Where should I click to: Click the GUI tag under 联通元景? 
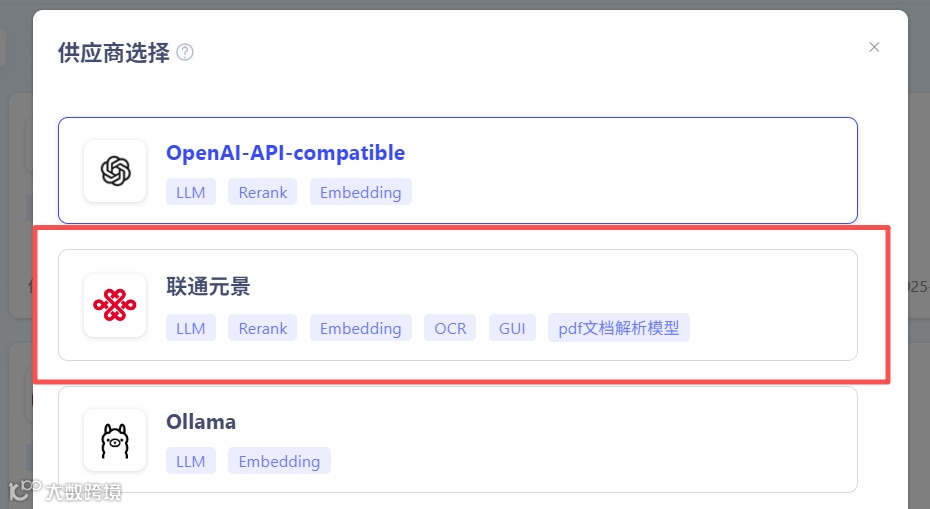click(x=512, y=328)
